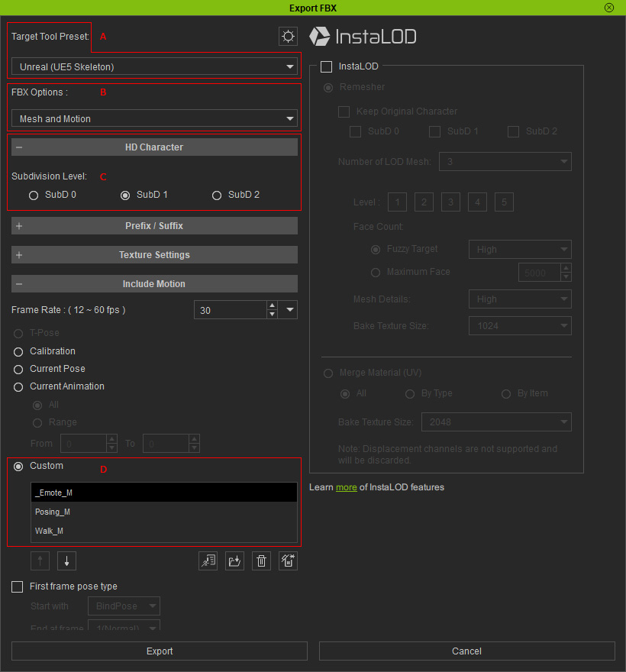Click the rightmost icon beside the trash
The image size is (626, 672).
[x=288, y=561]
